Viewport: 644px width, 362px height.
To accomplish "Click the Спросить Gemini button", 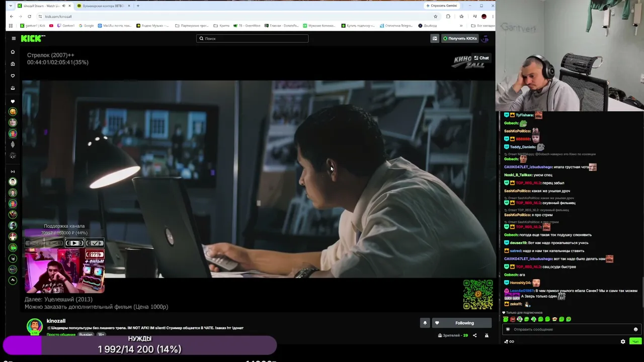I will 442,6.
